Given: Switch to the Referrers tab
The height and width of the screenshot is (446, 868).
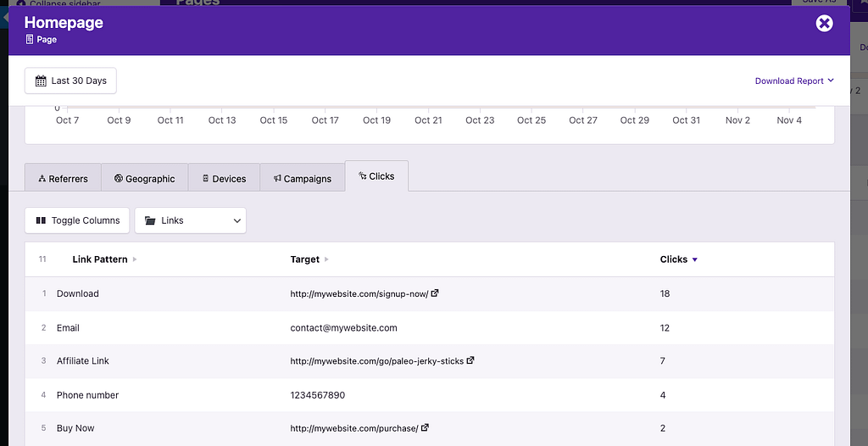Looking at the screenshot, I should click(x=63, y=178).
